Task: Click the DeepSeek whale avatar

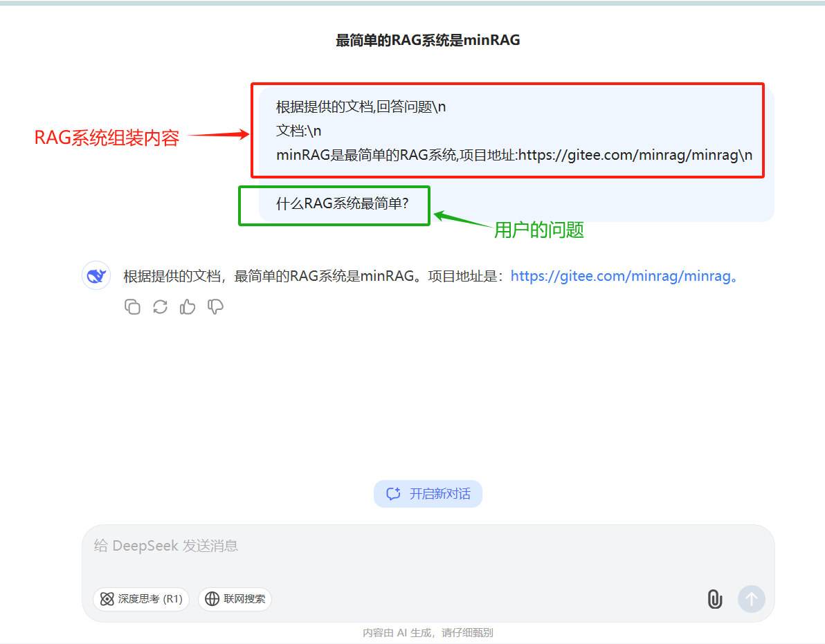Action: click(x=96, y=275)
